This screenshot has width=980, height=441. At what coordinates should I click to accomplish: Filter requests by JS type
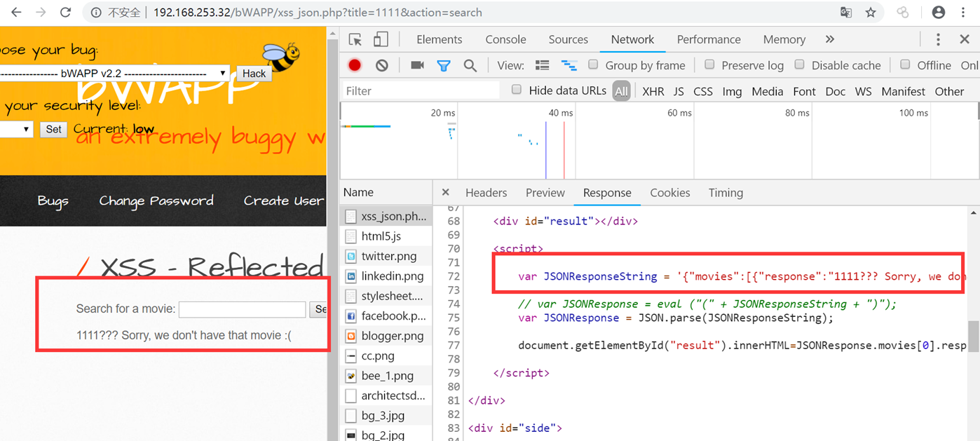click(679, 91)
